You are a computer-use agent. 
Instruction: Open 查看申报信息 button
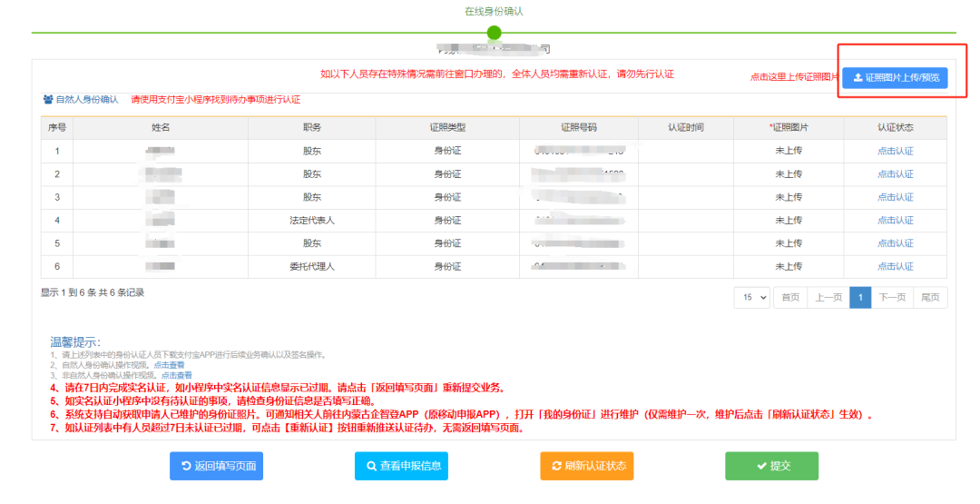tap(401, 466)
